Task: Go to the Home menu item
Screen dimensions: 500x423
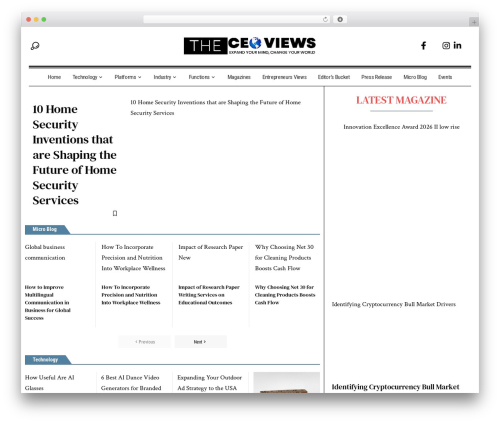Action: point(54,77)
